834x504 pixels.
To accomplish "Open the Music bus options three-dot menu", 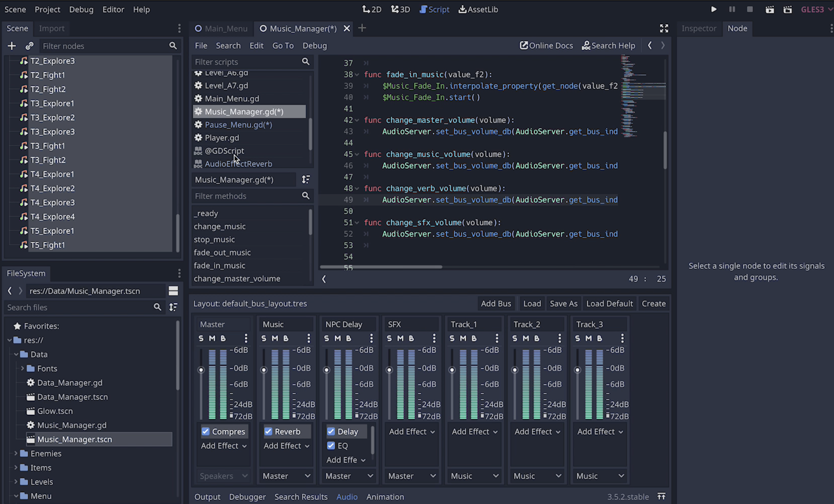I will coord(308,338).
